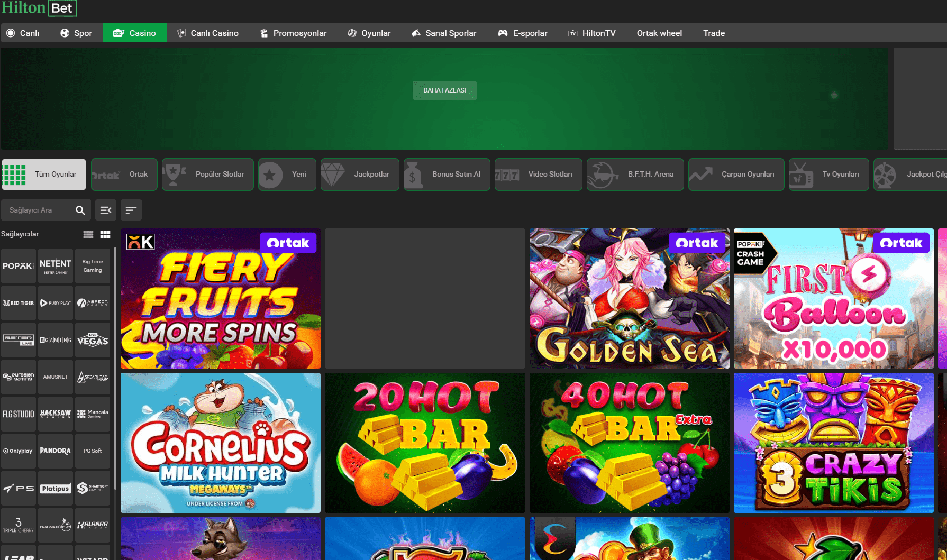Select the Red Tiger provider logo

click(19, 303)
